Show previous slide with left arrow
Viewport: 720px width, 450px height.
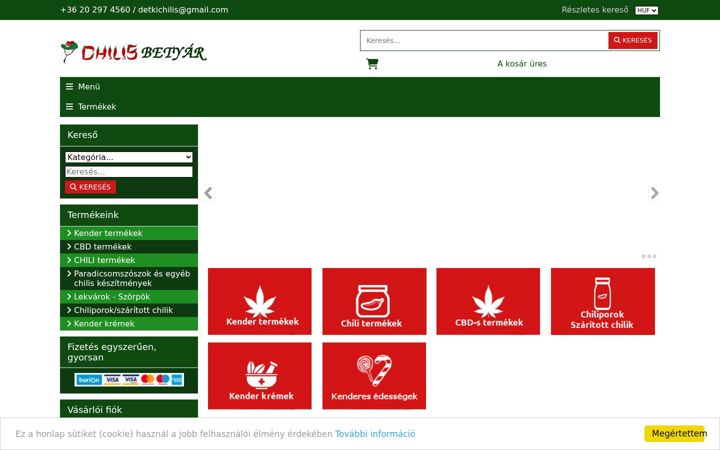pyautogui.click(x=208, y=193)
